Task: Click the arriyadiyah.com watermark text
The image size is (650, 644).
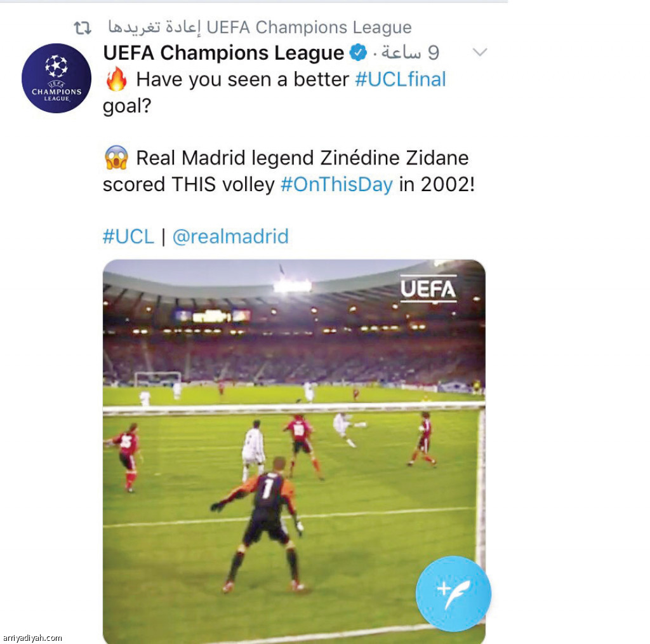Action: pos(32,638)
